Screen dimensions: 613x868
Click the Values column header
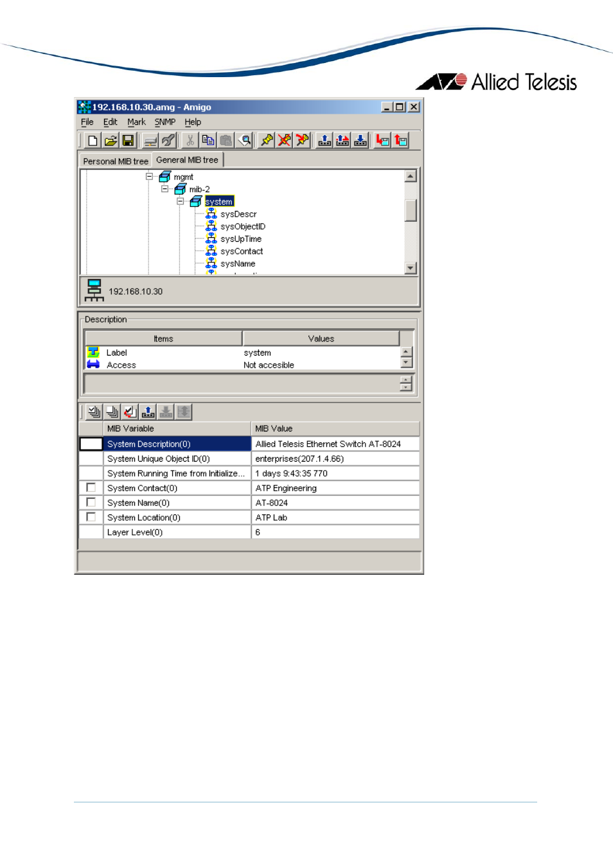coord(321,338)
